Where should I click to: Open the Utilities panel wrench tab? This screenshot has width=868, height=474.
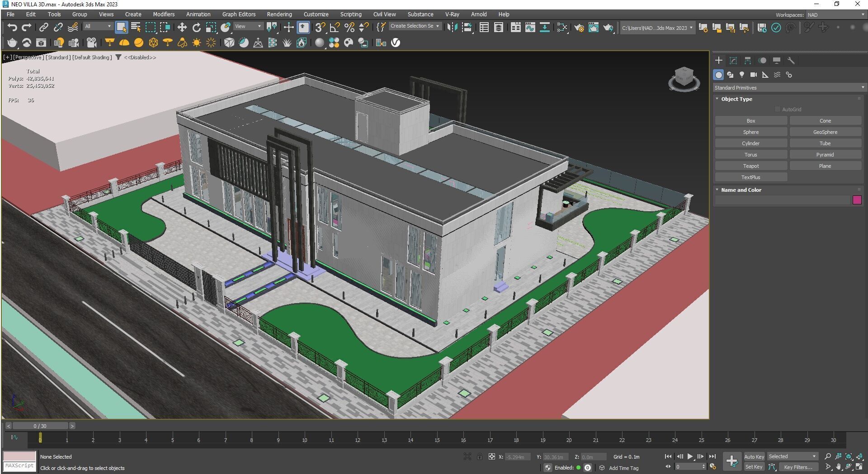coord(791,61)
